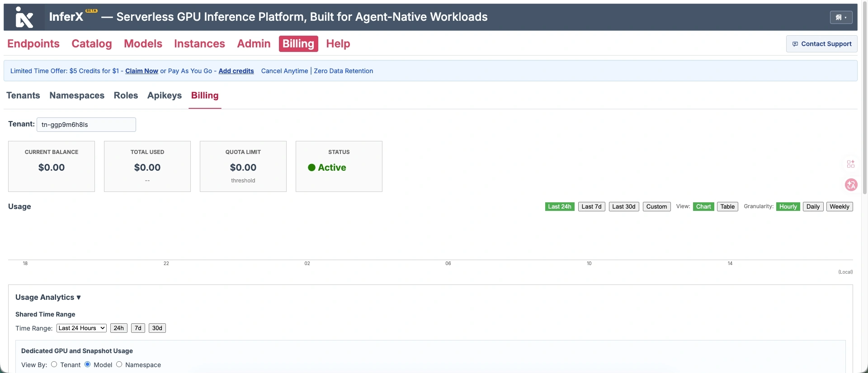Click the "threshold" label under Quota Limit
The height and width of the screenshot is (373, 868).
click(x=243, y=181)
